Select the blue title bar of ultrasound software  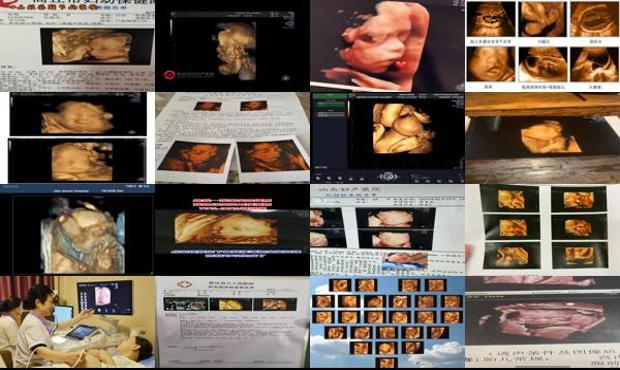pyautogui.click(x=78, y=189)
